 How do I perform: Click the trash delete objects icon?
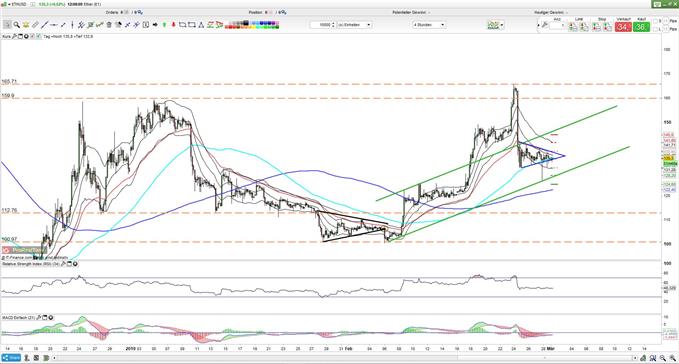109,25
